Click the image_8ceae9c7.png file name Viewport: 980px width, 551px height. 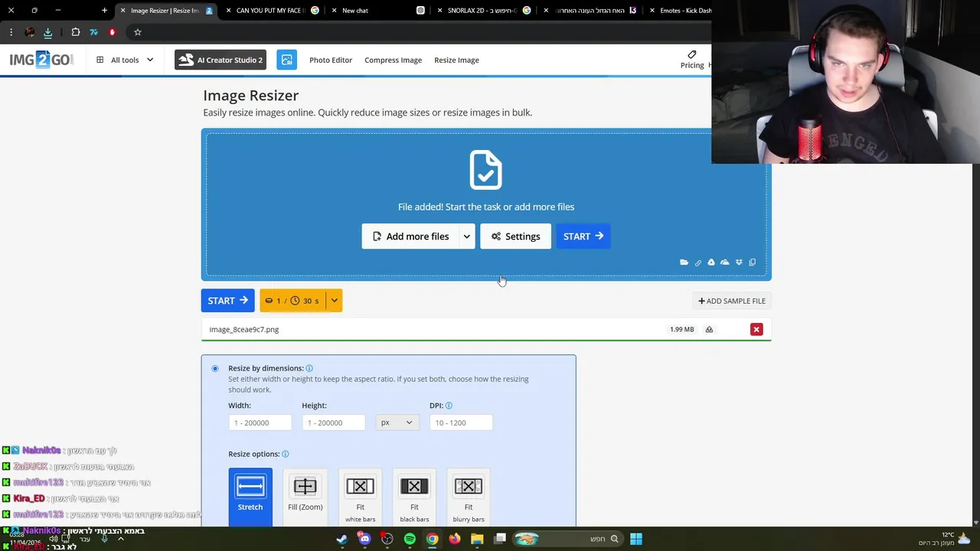tap(244, 329)
